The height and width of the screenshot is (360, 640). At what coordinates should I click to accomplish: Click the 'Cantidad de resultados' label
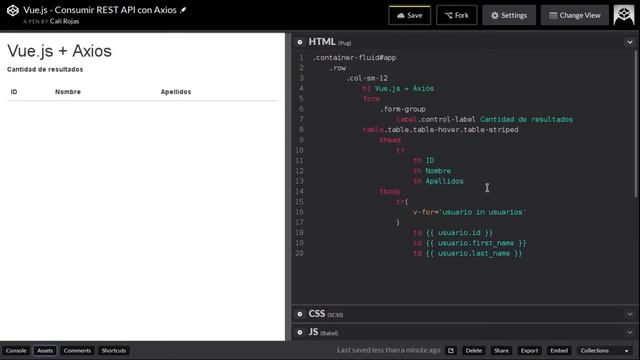(x=45, y=69)
